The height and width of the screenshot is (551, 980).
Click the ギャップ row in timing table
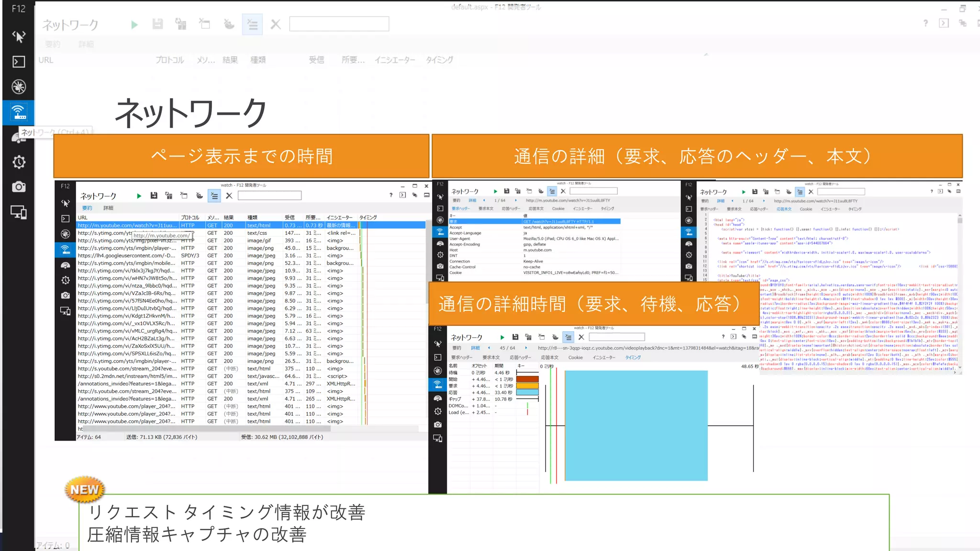coord(493,399)
